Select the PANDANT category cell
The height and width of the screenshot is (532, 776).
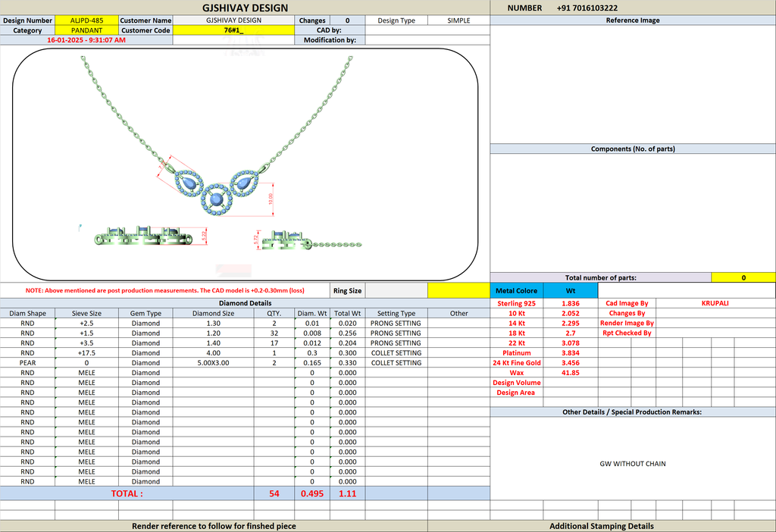coord(86,30)
